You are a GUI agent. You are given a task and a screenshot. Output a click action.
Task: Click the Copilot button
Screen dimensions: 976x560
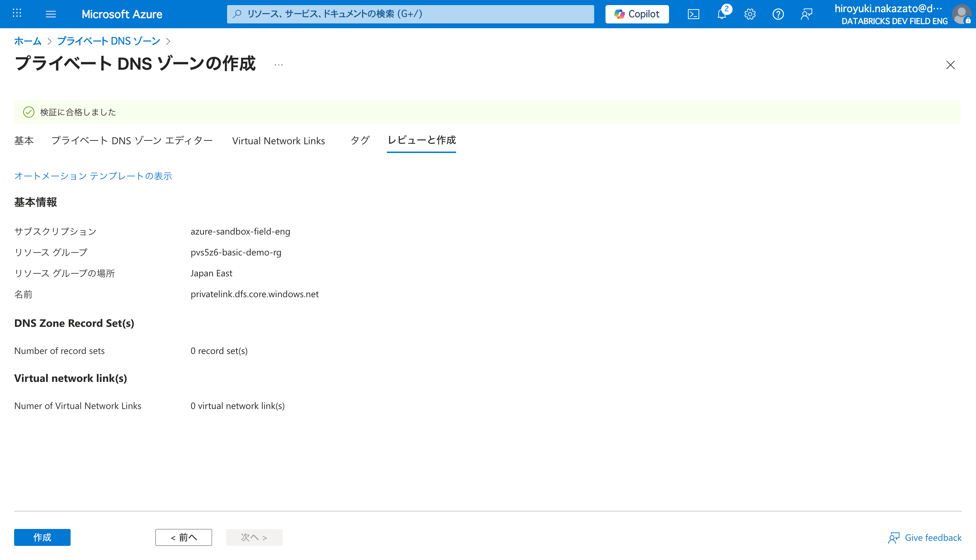pos(637,14)
